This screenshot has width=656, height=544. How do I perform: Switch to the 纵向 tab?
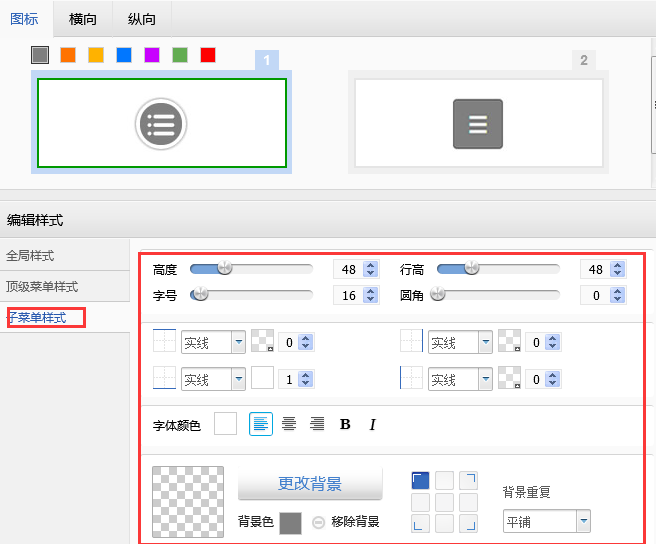[141, 19]
